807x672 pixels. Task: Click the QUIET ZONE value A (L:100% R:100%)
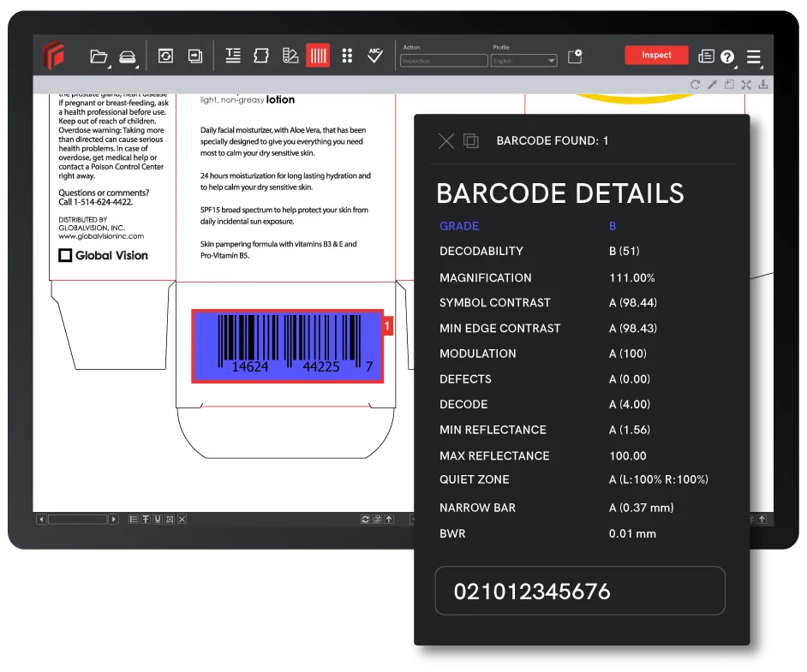(x=659, y=479)
